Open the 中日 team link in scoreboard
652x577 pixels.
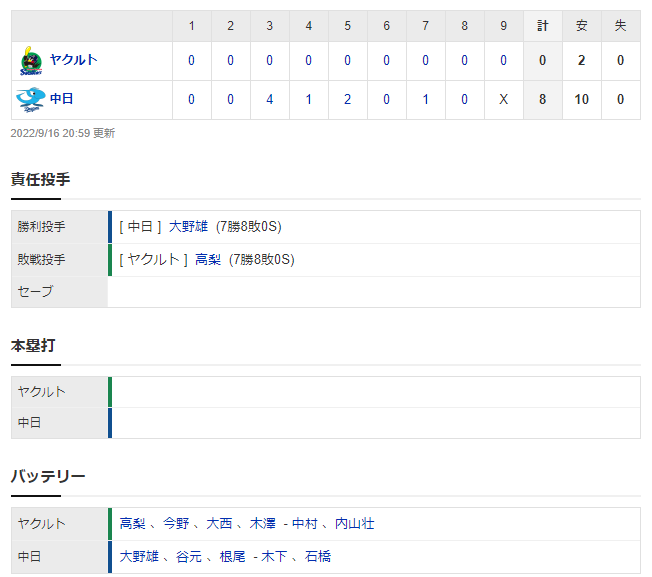coord(62,99)
